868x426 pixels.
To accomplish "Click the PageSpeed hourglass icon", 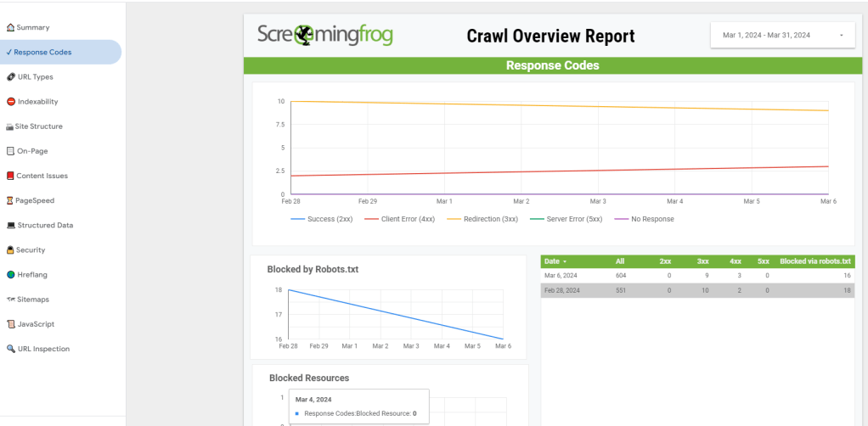I will pos(10,201).
